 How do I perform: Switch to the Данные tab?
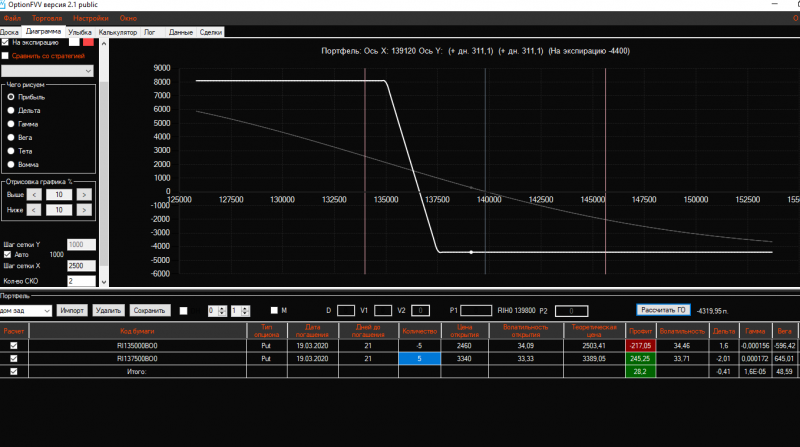(x=181, y=32)
